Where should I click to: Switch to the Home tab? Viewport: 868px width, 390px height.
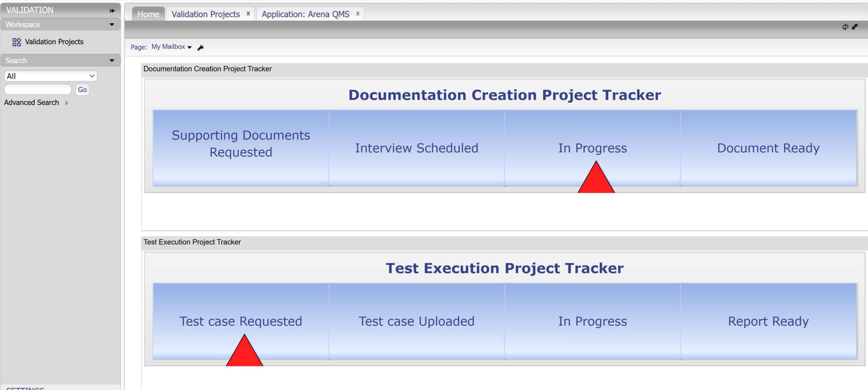(x=148, y=14)
